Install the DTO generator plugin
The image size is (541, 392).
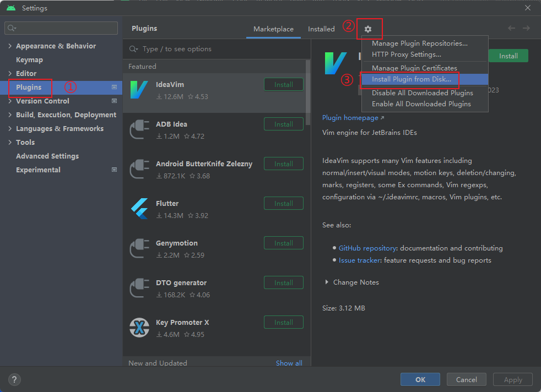tap(284, 282)
